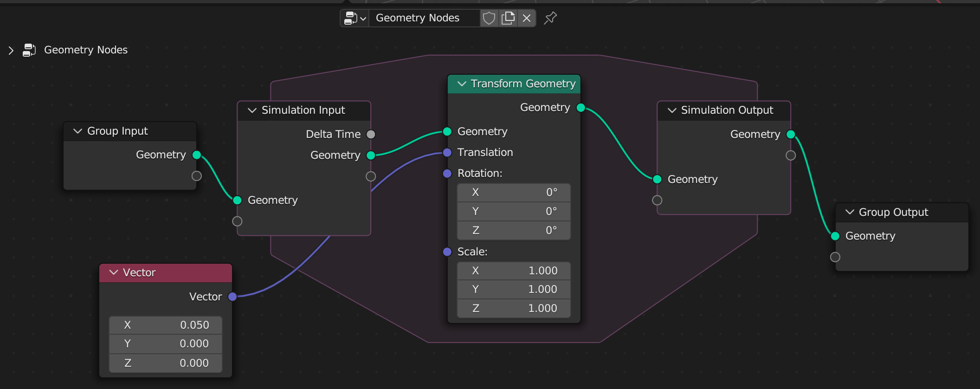Click Group Input Geometry output socket
980x389 pixels.
[x=197, y=155]
